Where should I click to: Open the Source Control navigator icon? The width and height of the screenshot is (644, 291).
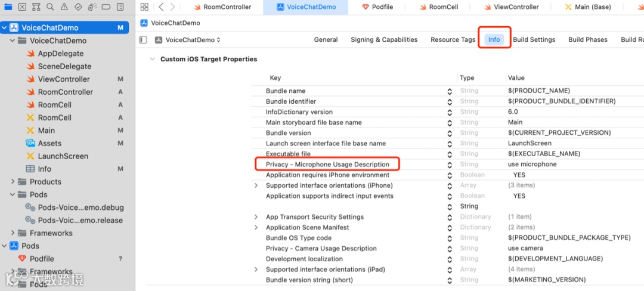[22, 7]
